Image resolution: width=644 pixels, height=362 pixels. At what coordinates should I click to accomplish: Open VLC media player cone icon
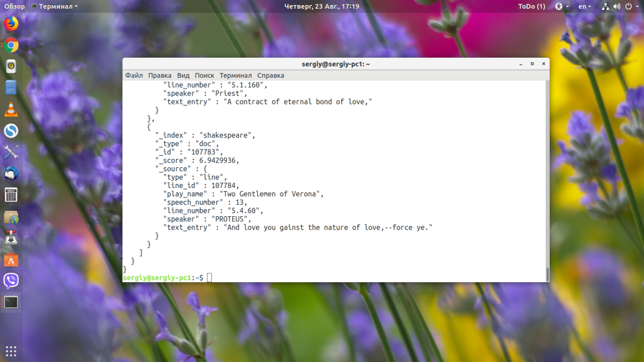pos(11,109)
